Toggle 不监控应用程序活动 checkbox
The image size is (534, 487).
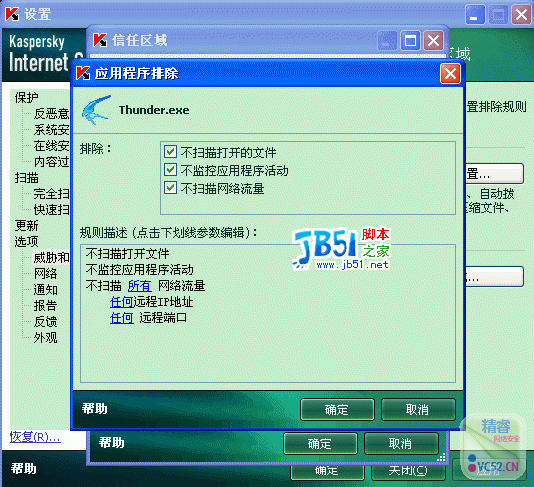(170, 170)
